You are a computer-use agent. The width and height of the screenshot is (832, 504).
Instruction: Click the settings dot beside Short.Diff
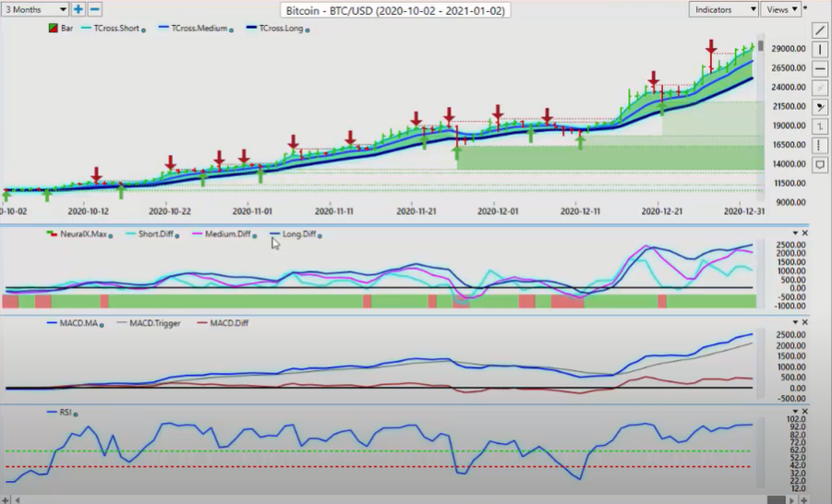[177, 236]
